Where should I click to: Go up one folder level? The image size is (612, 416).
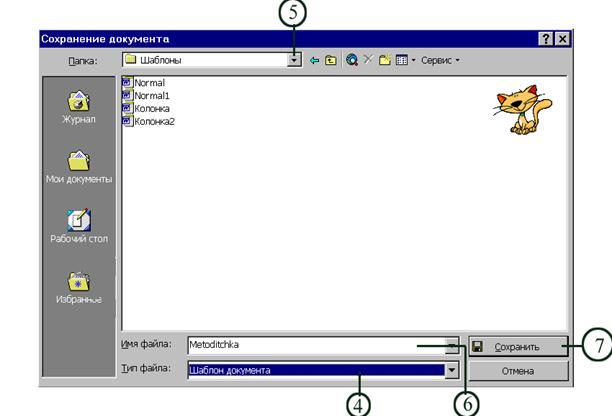pos(331,60)
